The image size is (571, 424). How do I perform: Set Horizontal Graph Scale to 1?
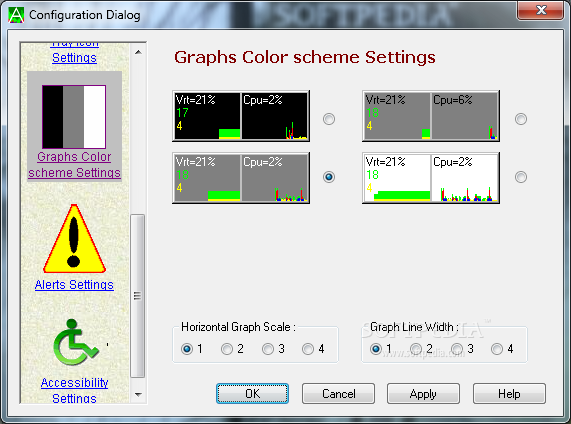pyautogui.click(x=187, y=349)
